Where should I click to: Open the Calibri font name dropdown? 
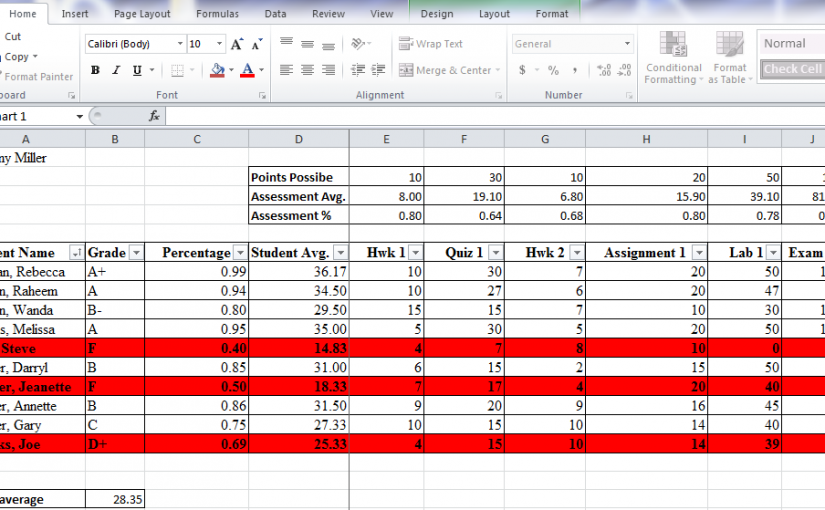pyautogui.click(x=180, y=44)
